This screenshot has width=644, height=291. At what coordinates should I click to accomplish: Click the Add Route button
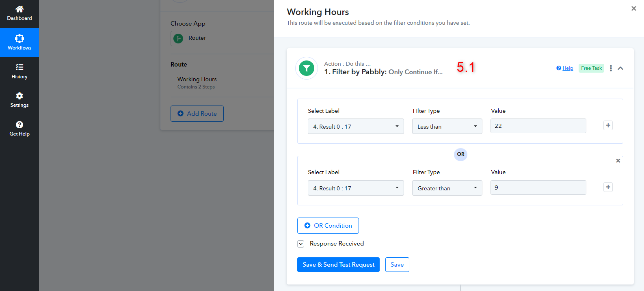tap(197, 114)
